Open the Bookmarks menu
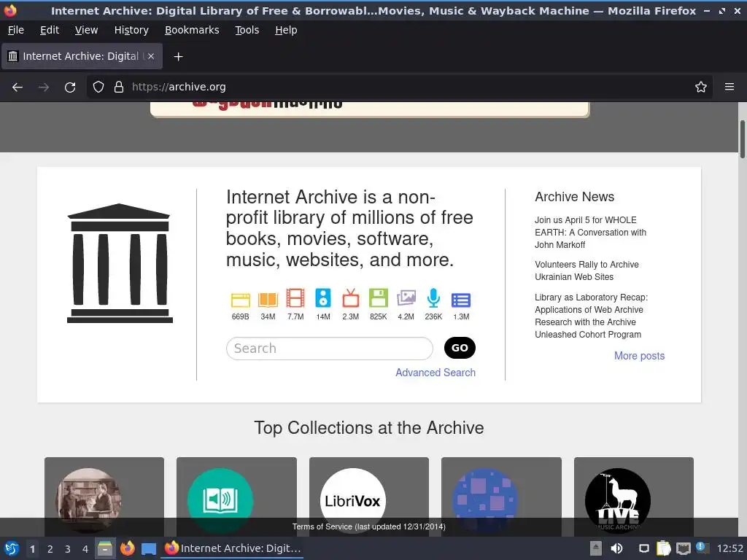Image resolution: width=747 pixels, height=560 pixels. 192,30
